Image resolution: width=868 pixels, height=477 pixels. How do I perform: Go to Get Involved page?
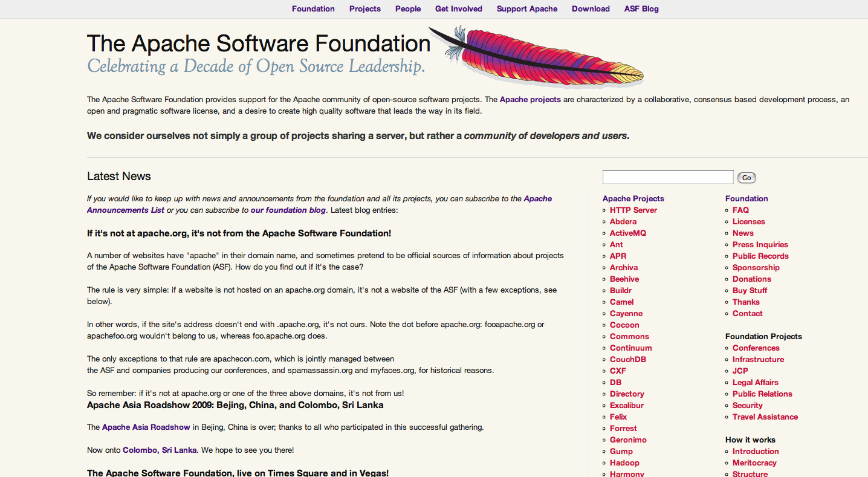click(459, 9)
